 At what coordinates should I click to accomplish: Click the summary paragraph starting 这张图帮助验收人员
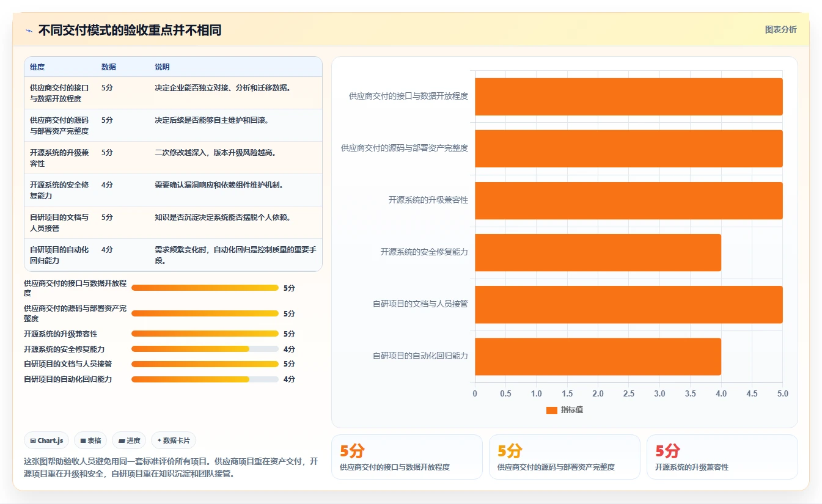[171, 467]
